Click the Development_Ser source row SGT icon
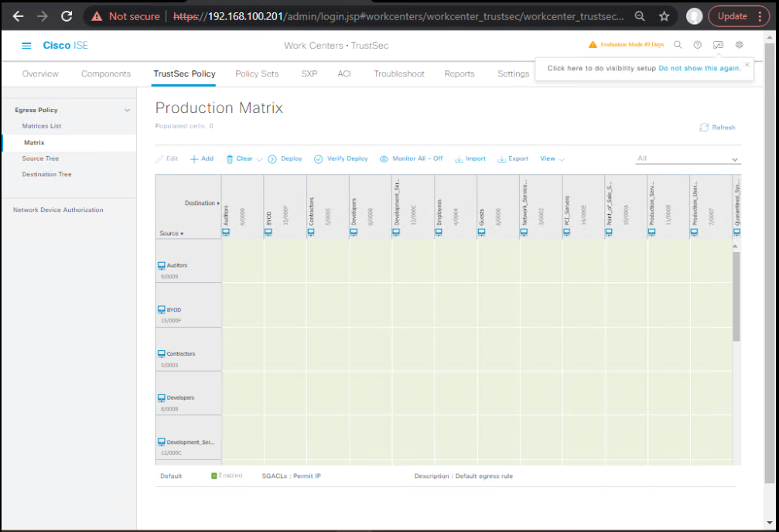The image size is (779, 532). tap(162, 442)
